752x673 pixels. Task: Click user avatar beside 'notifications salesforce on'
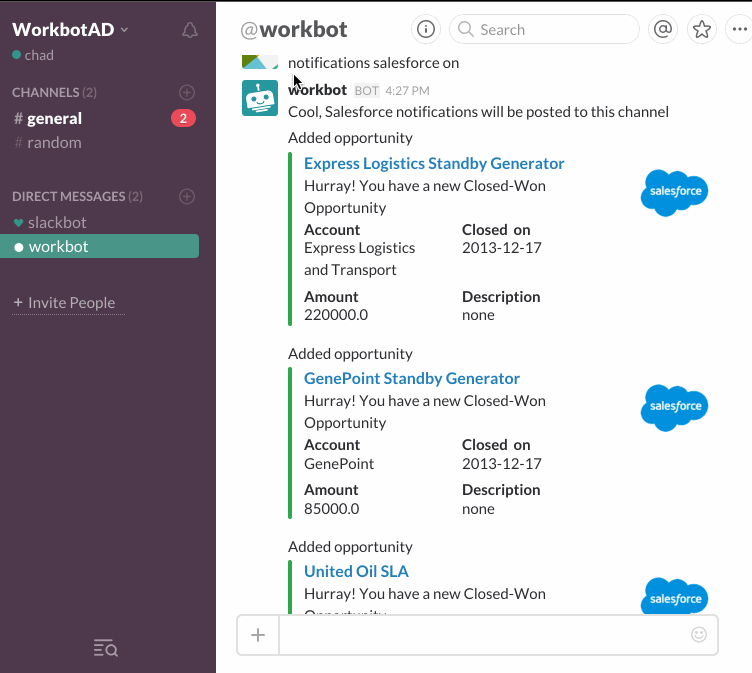[260, 62]
